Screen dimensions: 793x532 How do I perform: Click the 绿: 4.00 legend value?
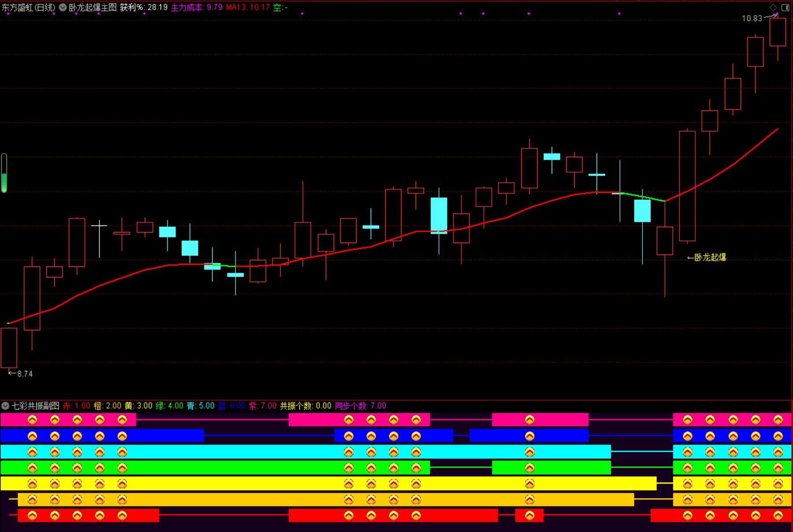(x=170, y=406)
